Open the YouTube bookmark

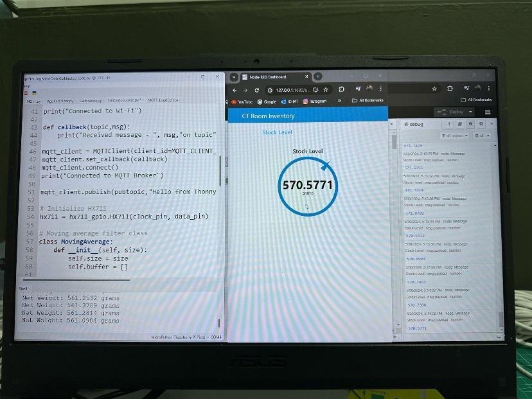(x=242, y=102)
